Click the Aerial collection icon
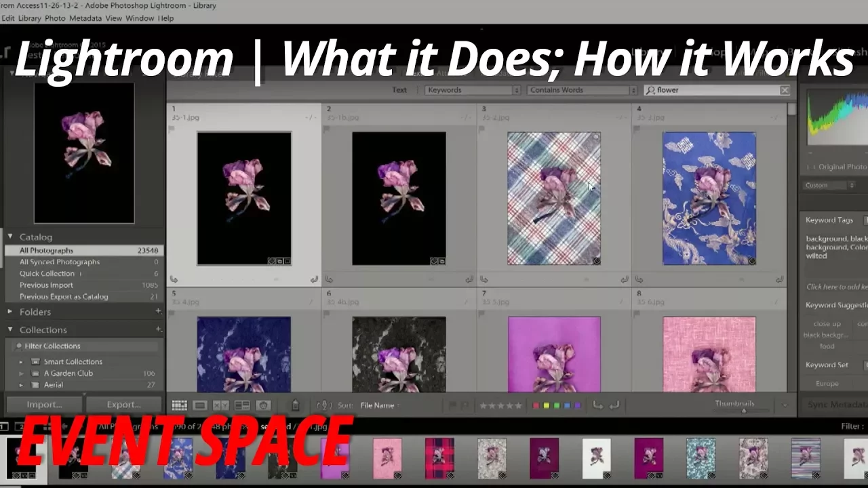868x488 pixels. 35,385
